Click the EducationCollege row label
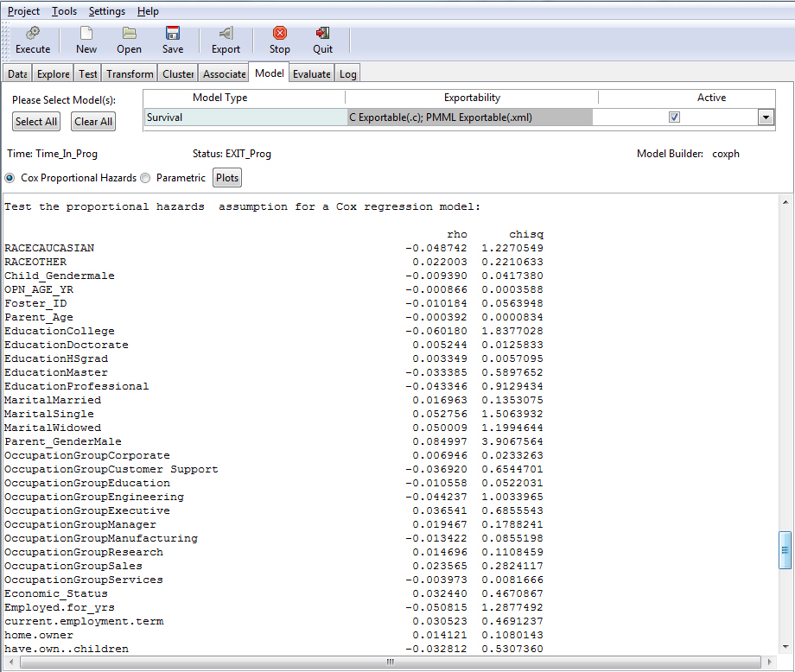The height and width of the screenshot is (672, 795). pos(60,332)
